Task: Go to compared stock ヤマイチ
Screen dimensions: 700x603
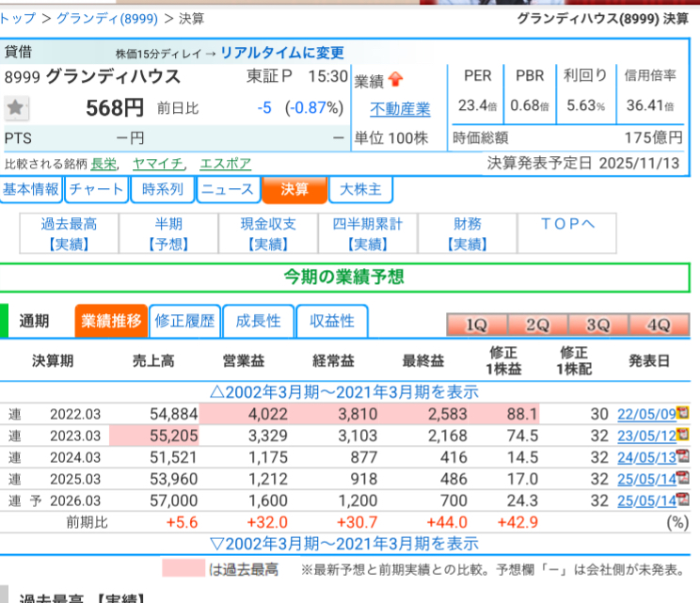Action: click(157, 164)
